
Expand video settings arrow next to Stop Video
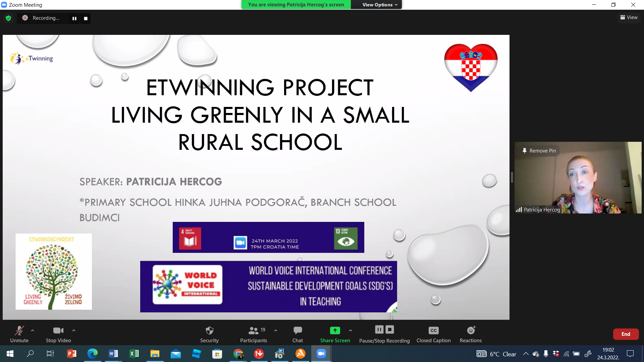(74, 330)
